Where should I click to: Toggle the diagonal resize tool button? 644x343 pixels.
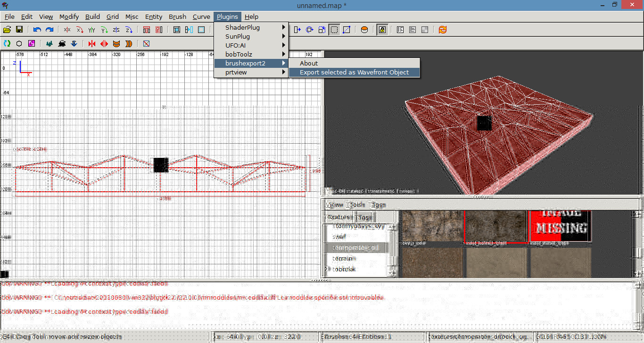pos(347,30)
